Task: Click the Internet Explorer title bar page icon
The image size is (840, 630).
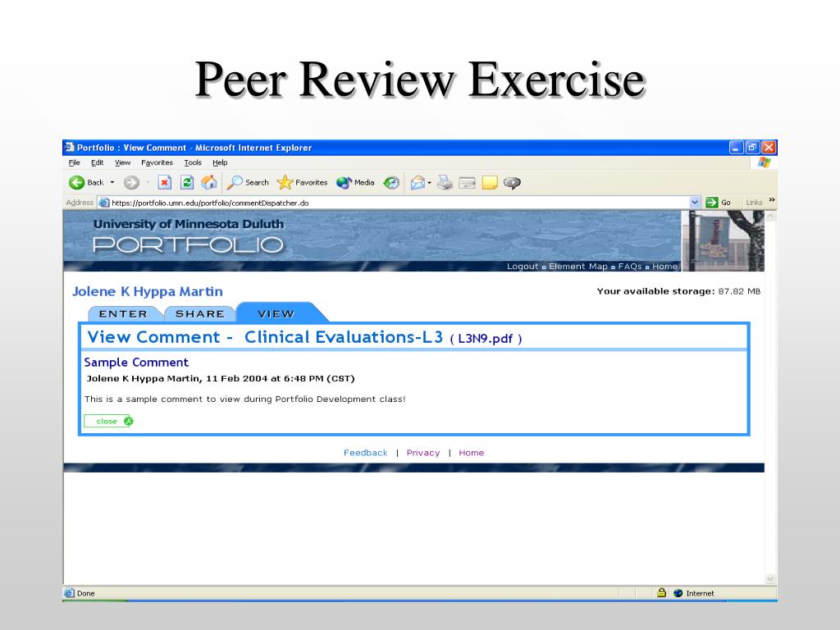Action: (x=70, y=148)
